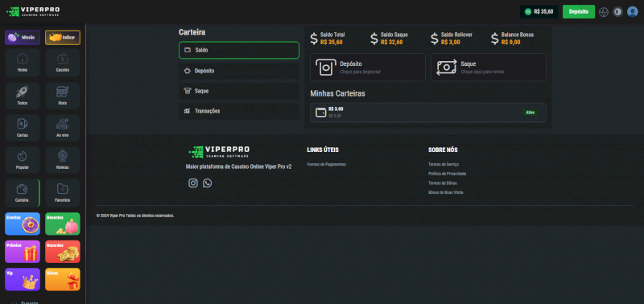This screenshot has height=304, width=644.
Task: Click the R$ 3,00 wallet row
Action: (428, 113)
